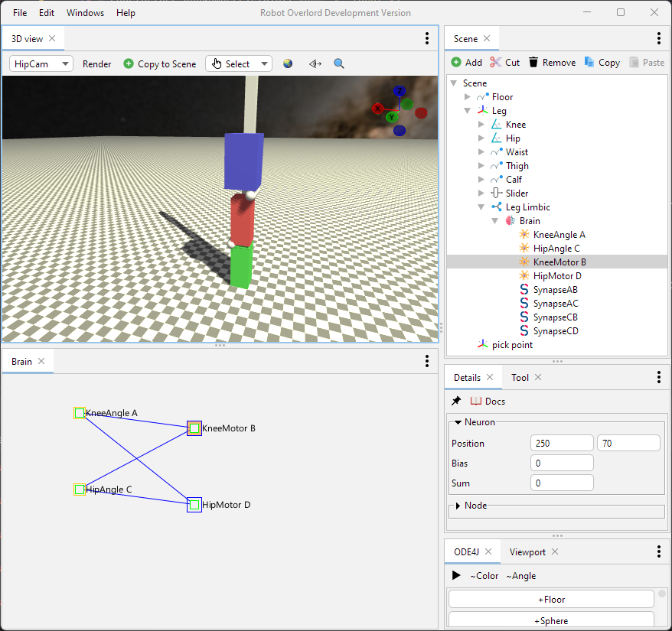Click the Position Y field showing 70
The height and width of the screenshot is (631, 672).
(x=628, y=443)
